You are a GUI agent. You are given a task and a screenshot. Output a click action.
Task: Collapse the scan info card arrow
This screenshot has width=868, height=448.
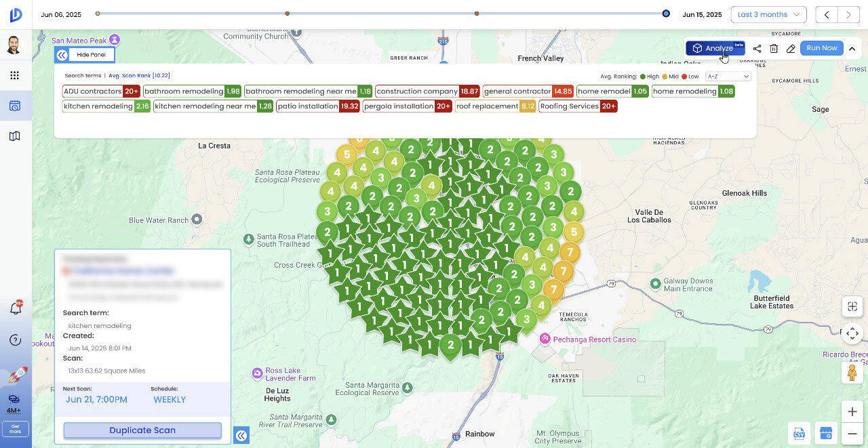pos(241,435)
